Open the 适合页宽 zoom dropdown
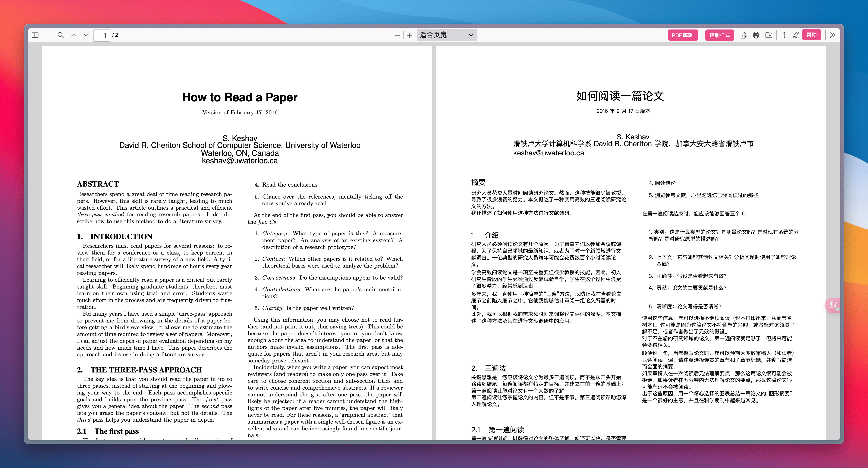The width and height of the screenshot is (868, 468). point(446,35)
